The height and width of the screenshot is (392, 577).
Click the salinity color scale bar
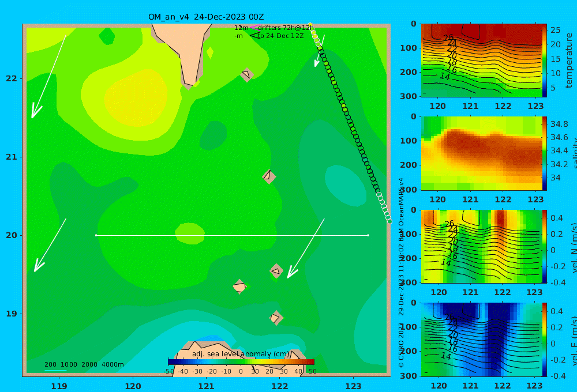click(x=545, y=154)
